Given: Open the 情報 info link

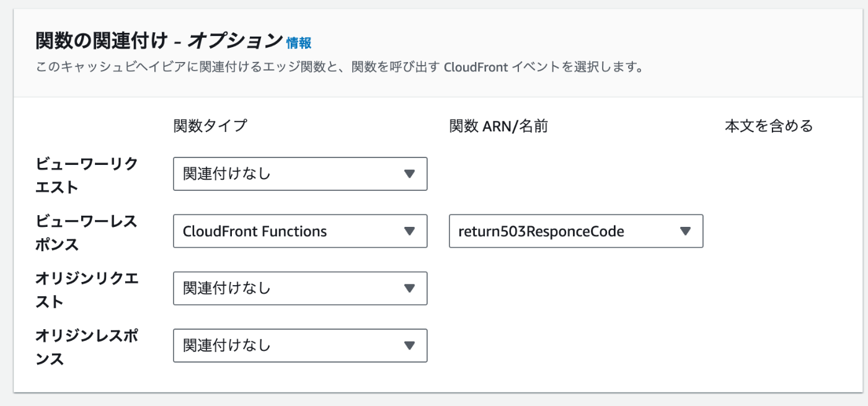Looking at the screenshot, I should coord(299,43).
